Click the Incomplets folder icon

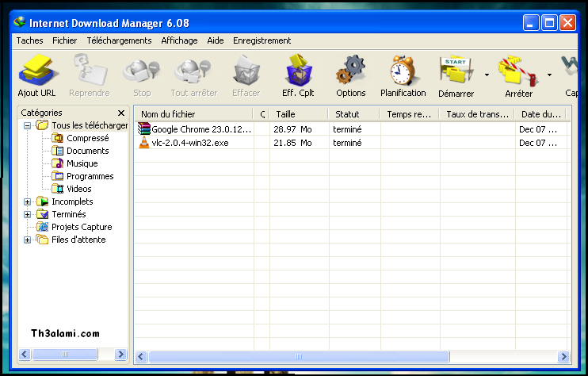click(x=42, y=201)
